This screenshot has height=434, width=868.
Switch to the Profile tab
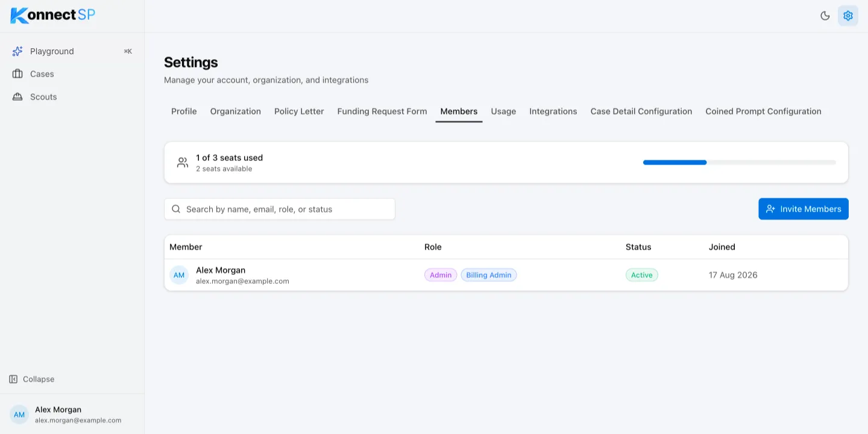point(184,112)
